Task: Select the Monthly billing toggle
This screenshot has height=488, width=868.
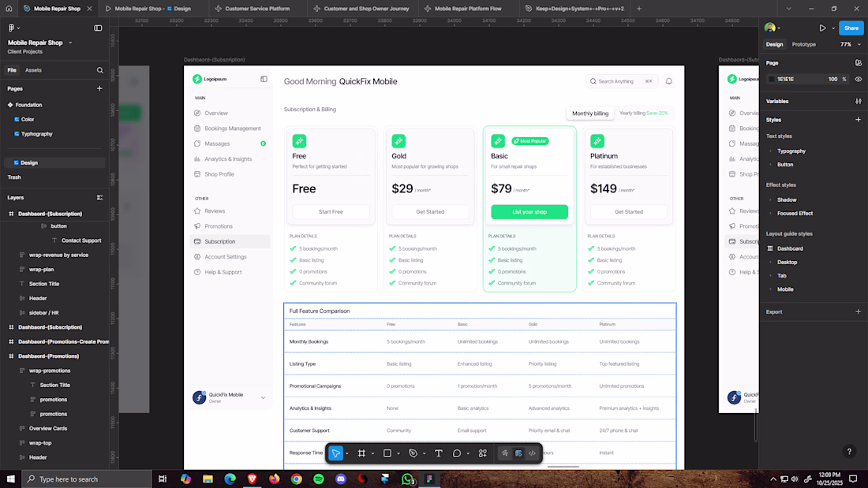Action: [x=590, y=114]
